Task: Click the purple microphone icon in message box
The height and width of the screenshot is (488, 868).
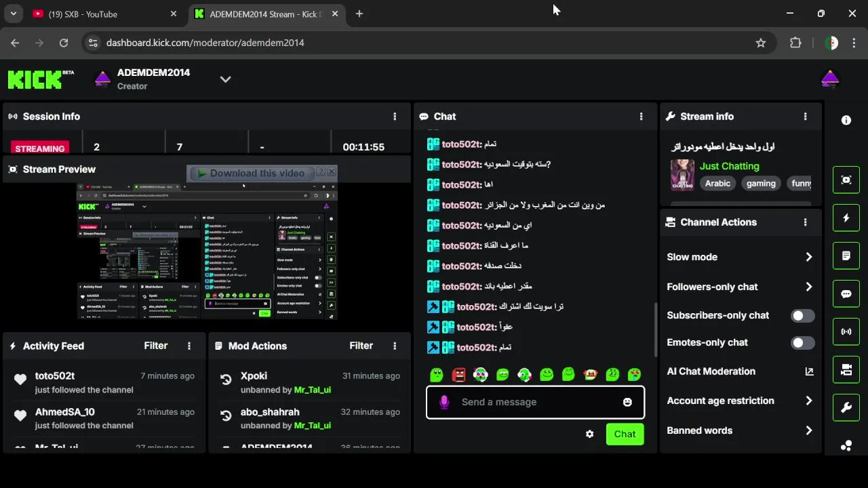Action: pyautogui.click(x=444, y=402)
